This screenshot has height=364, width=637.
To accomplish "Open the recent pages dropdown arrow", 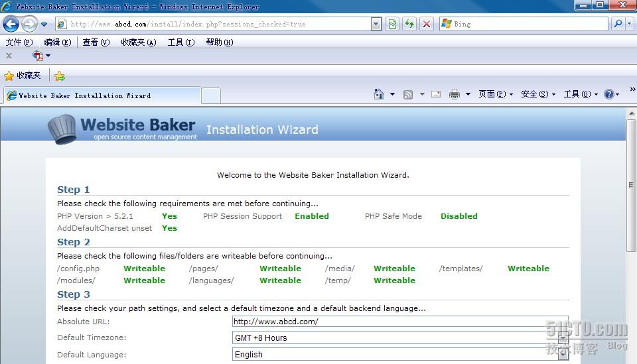I will click(x=44, y=25).
